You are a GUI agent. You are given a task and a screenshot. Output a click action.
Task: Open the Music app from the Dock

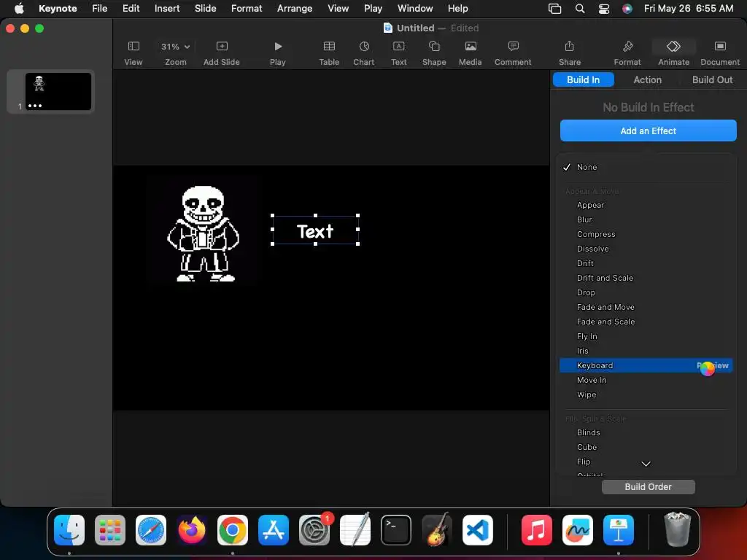(x=536, y=530)
